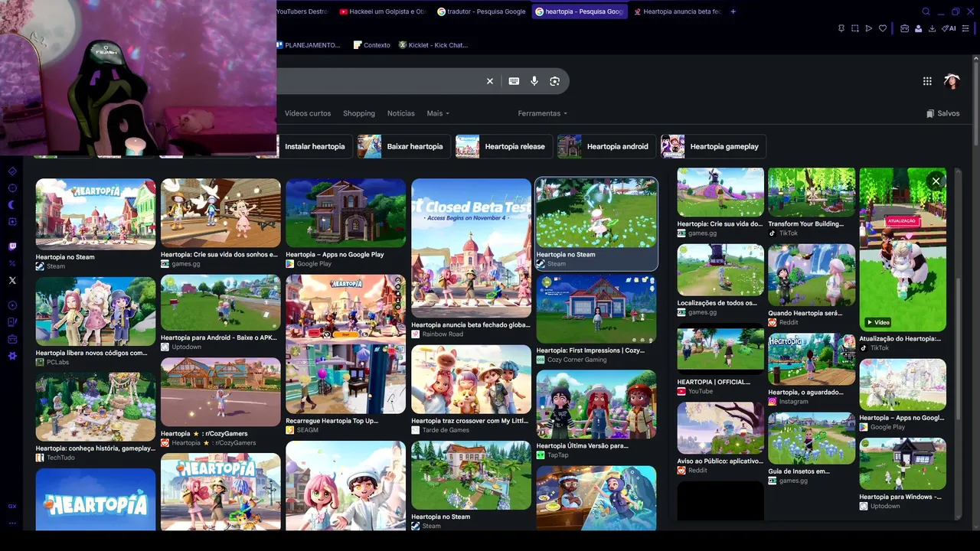Open the browser easy setup menu icon
The width and height of the screenshot is (980, 551).
pyautogui.click(x=965, y=28)
